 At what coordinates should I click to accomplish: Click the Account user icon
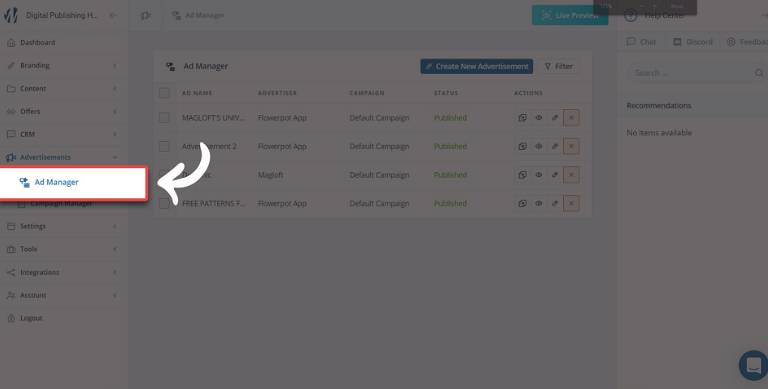11,295
